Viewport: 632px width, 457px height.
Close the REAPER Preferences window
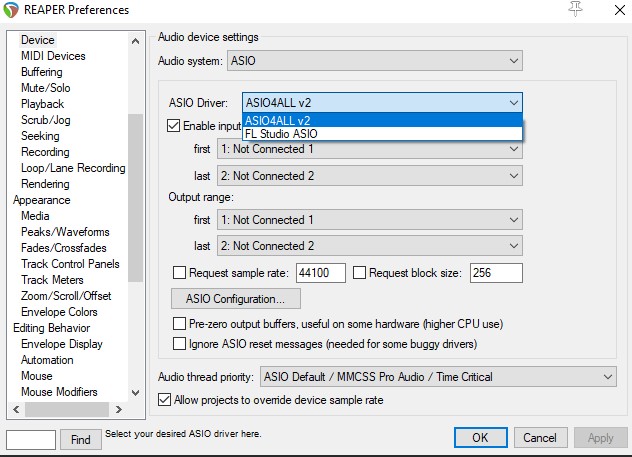tap(613, 10)
